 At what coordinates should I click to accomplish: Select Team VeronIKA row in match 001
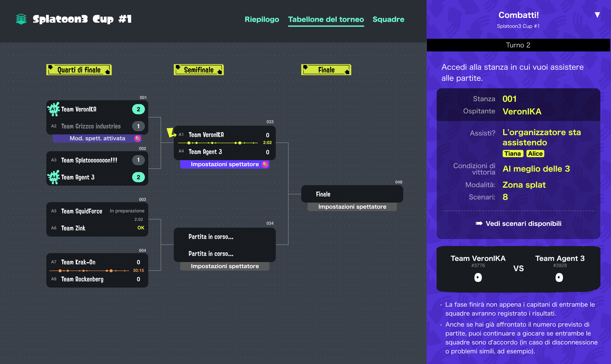pos(97,109)
